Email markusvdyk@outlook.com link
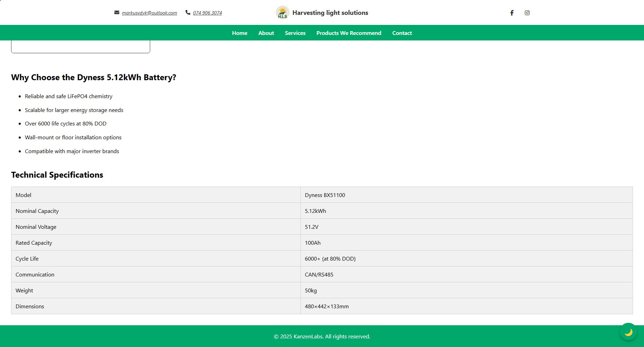 pos(149,13)
